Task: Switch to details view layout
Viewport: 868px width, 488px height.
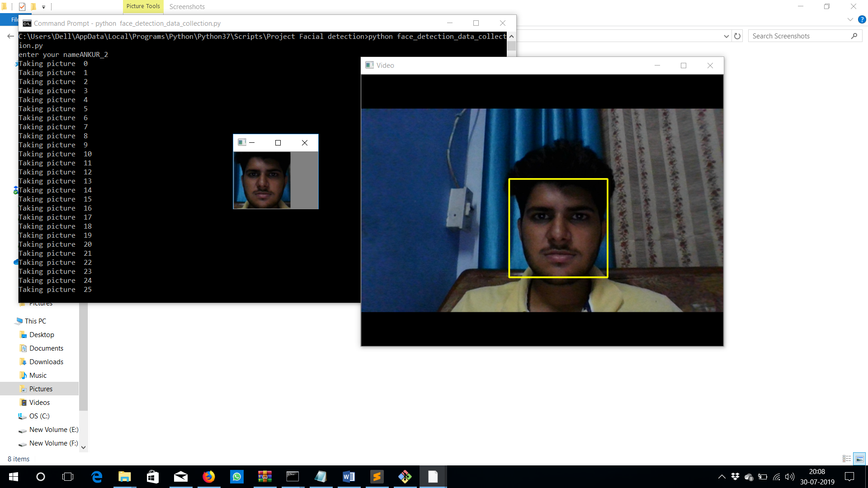Action: (847, 459)
